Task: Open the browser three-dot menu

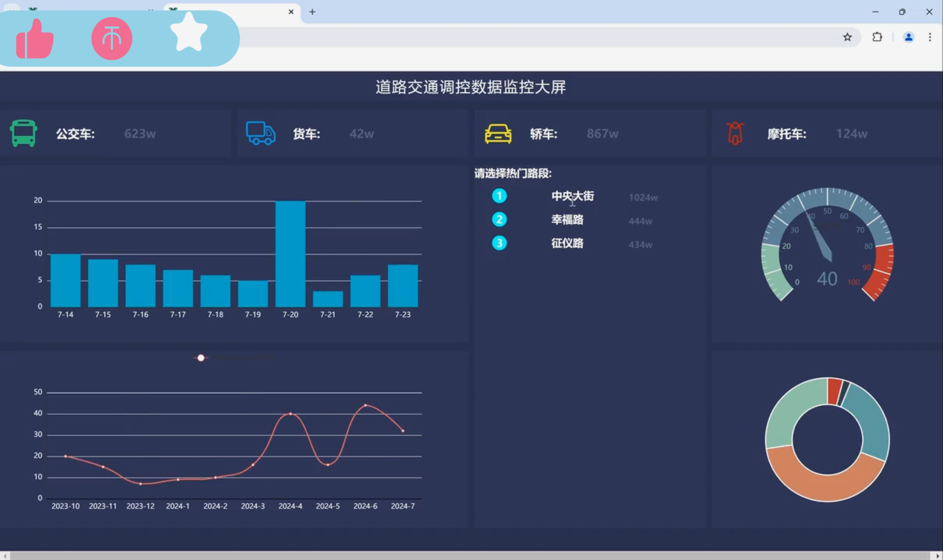Action: 930,37
